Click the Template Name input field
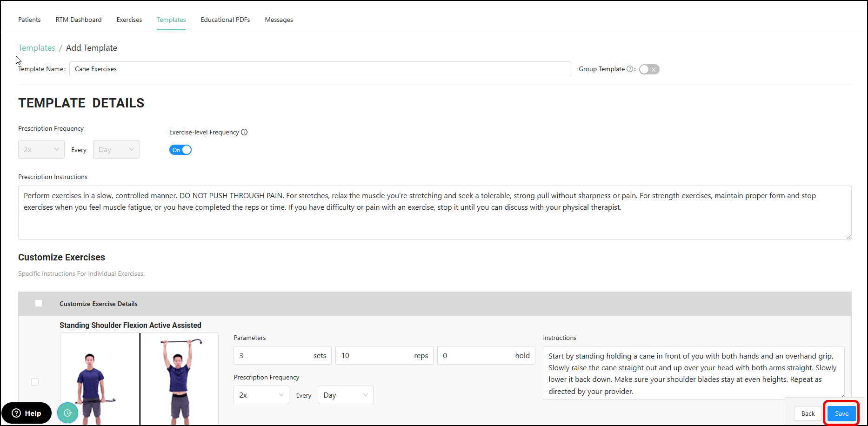 coord(320,69)
